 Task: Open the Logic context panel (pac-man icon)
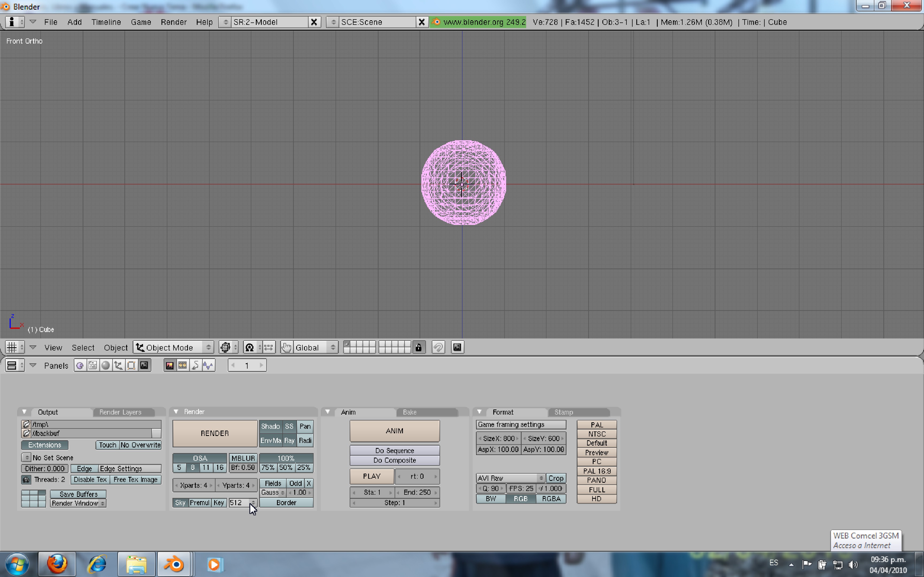80,366
